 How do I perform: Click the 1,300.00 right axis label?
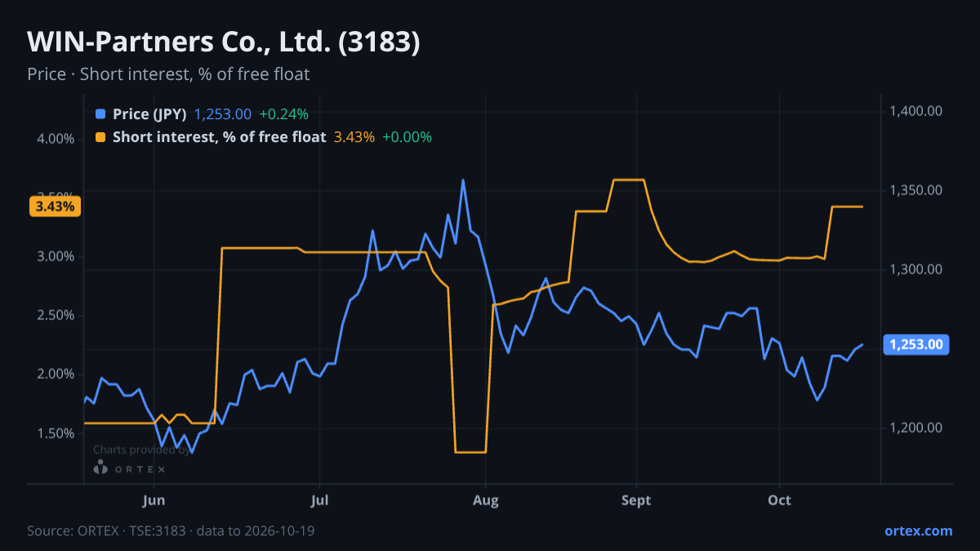(x=918, y=269)
